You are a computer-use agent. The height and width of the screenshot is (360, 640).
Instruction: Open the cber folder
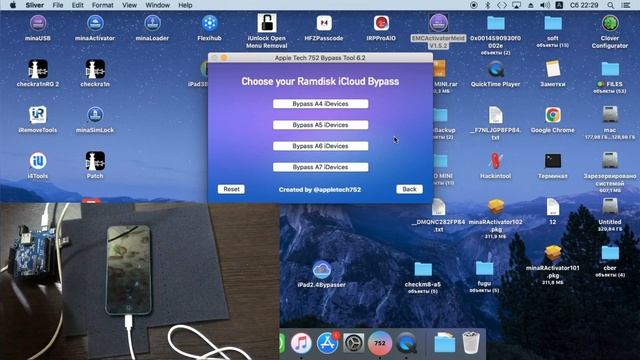[610, 253]
